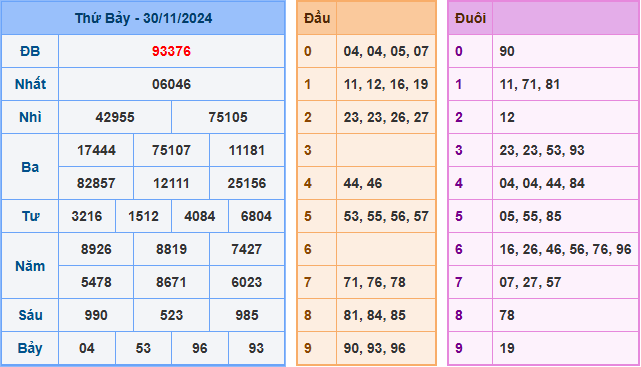Click the number 990 in the Sáu row
Image resolution: width=641 pixels, height=367 pixels.
tap(96, 315)
